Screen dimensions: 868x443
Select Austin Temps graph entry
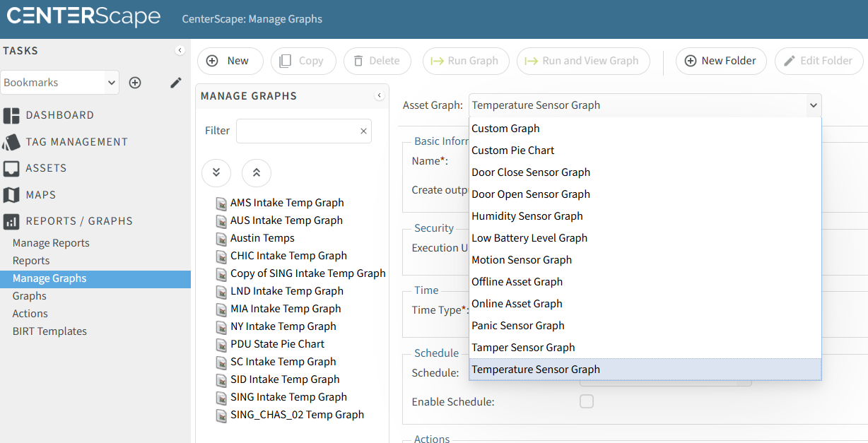coord(262,238)
